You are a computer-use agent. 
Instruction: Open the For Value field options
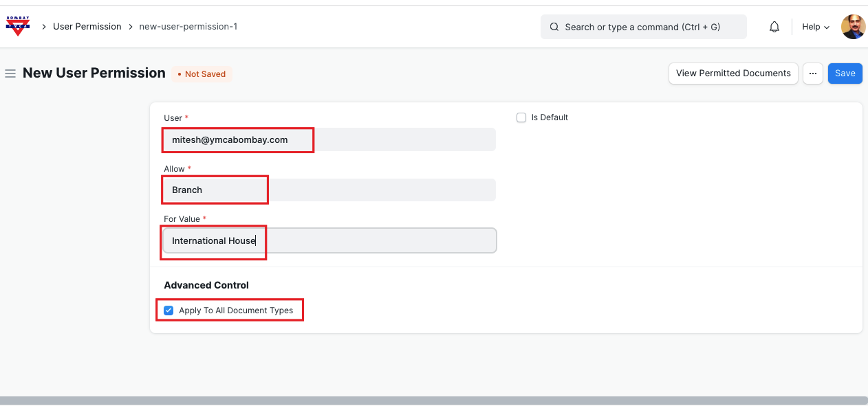(x=329, y=241)
